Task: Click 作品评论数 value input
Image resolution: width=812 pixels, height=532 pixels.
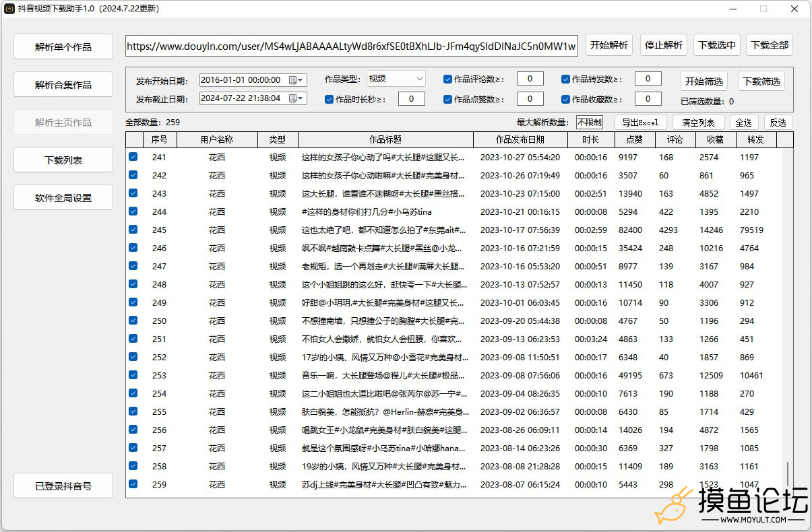Action: (x=530, y=79)
